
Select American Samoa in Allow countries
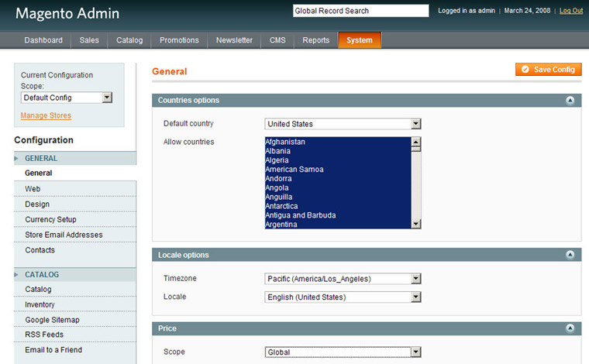tap(338, 170)
